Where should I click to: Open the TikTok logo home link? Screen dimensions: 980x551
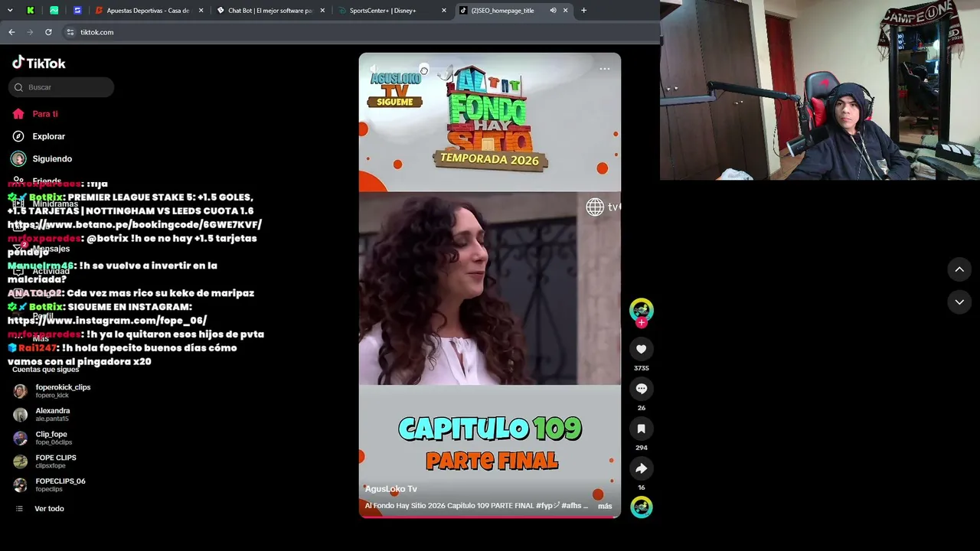click(39, 63)
